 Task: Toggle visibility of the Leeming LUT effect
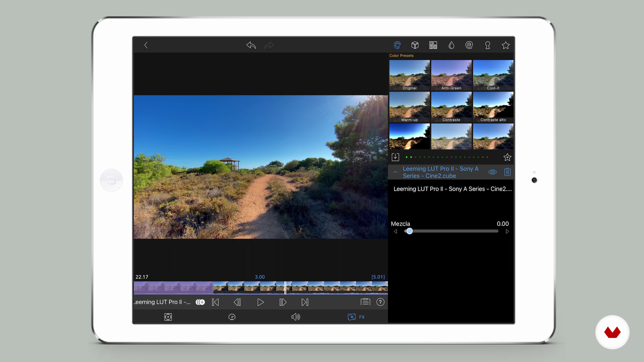point(493,172)
